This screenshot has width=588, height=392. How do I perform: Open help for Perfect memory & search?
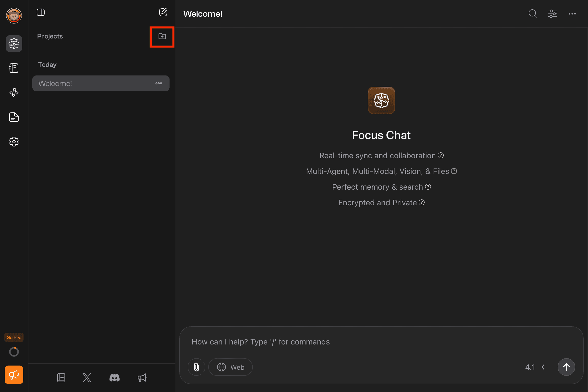[428, 187]
